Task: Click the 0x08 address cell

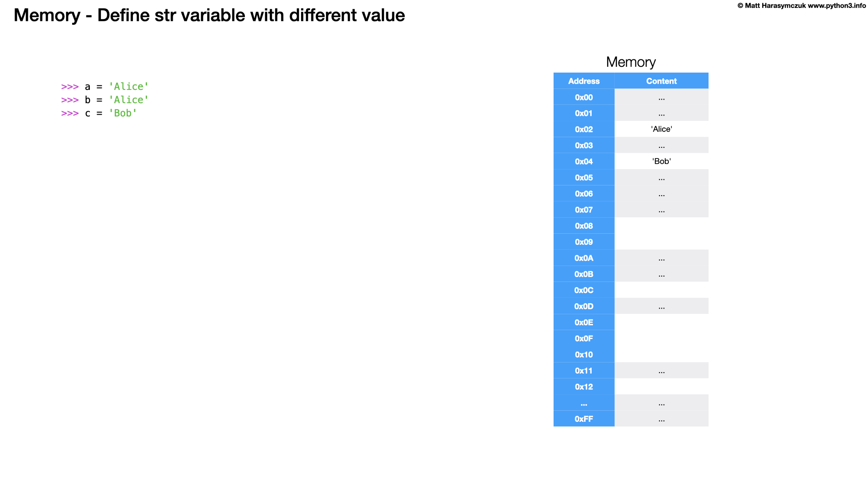Action: pos(584,226)
